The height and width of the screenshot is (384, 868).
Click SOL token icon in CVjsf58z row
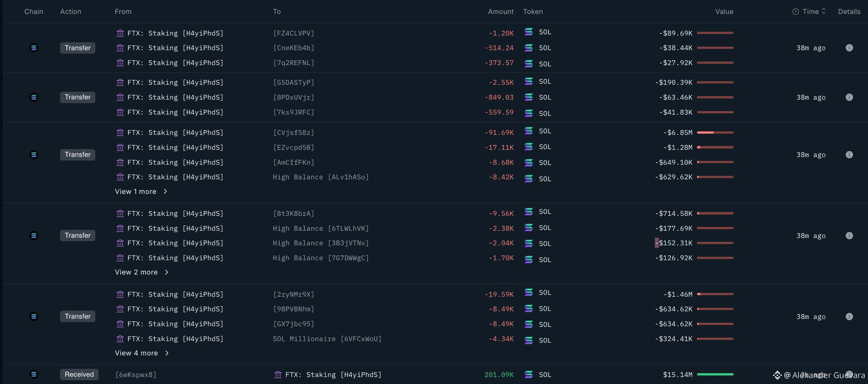pyautogui.click(x=529, y=131)
